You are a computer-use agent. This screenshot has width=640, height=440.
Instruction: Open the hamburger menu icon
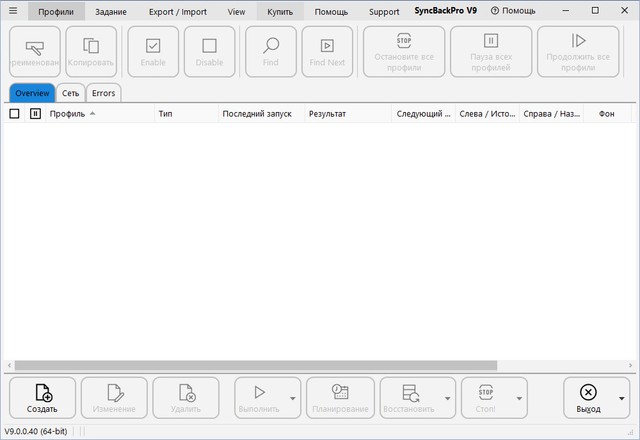tap(13, 11)
